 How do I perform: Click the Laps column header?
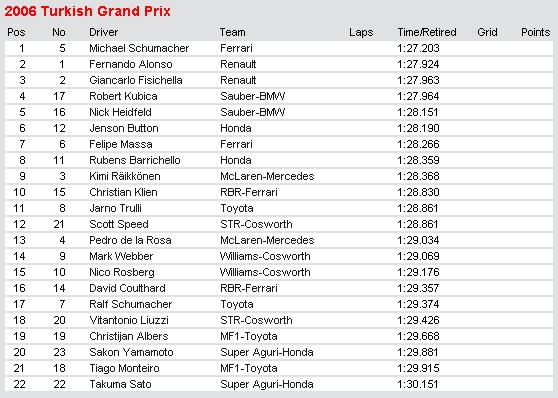click(361, 32)
